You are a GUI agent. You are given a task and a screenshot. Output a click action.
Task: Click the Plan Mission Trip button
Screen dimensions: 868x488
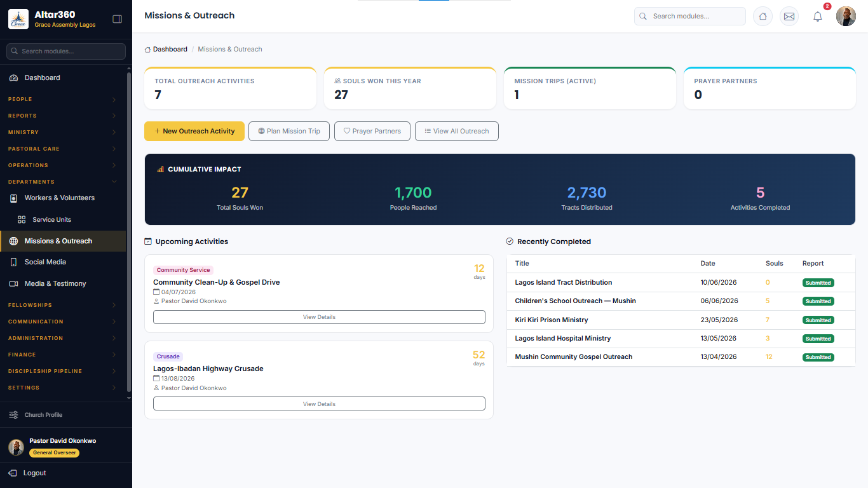click(289, 131)
